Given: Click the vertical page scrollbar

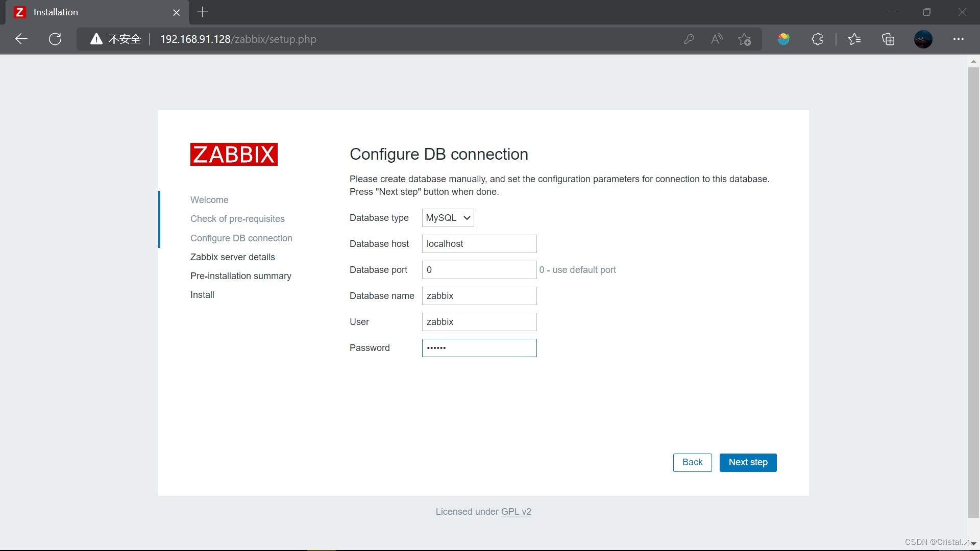Looking at the screenshot, I should pos(973,291).
